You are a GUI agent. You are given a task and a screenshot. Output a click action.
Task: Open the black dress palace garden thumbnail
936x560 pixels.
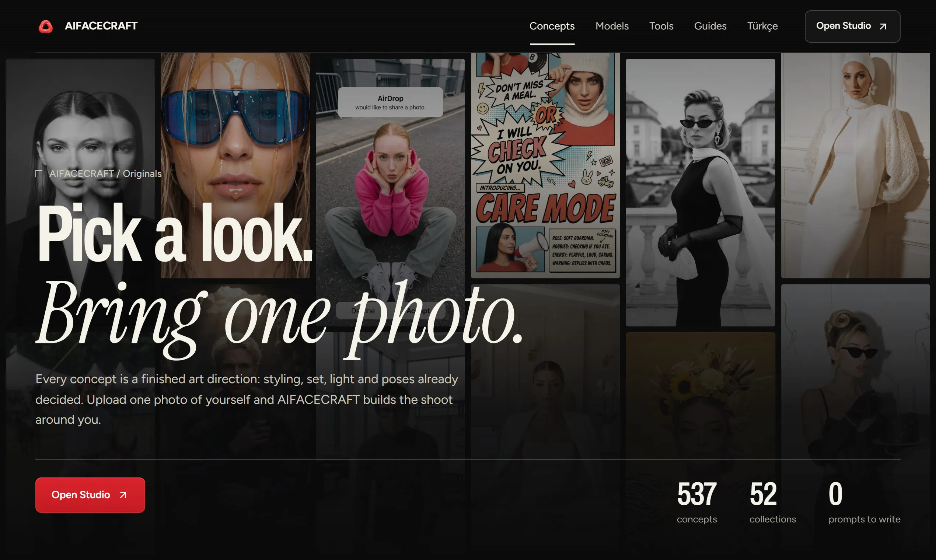700,192
